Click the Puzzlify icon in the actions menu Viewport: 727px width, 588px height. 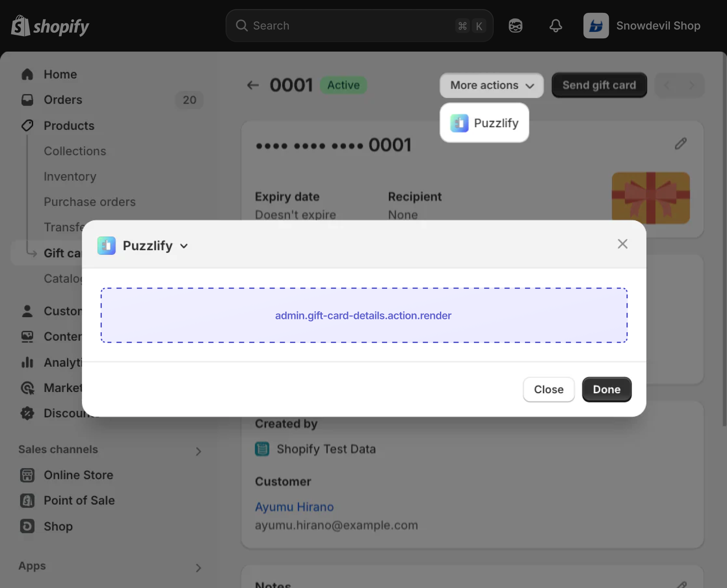click(459, 123)
